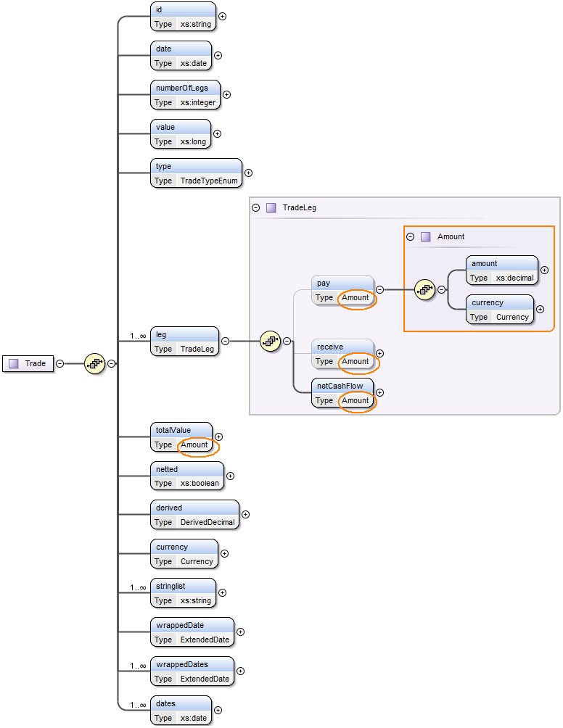
Task: Collapse the pay element
Action: point(380,290)
